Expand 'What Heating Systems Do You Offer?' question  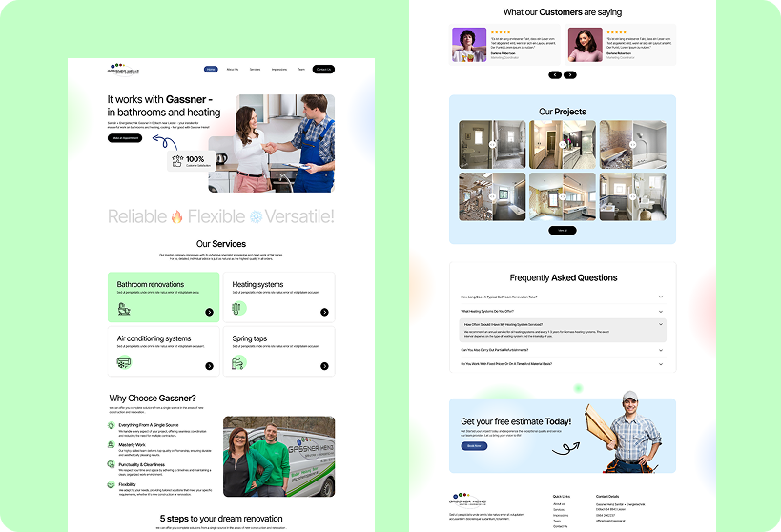tap(660, 311)
